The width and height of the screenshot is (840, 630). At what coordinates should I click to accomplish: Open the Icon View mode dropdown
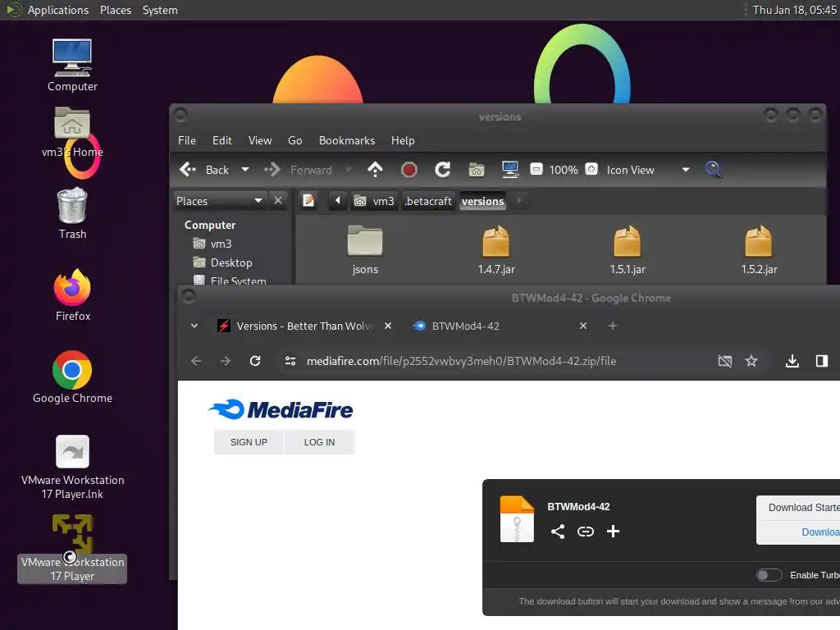click(648, 170)
